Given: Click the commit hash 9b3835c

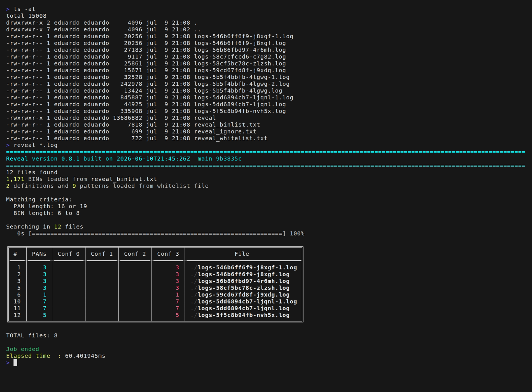Looking at the screenshot, I should (x=229, y=159).
